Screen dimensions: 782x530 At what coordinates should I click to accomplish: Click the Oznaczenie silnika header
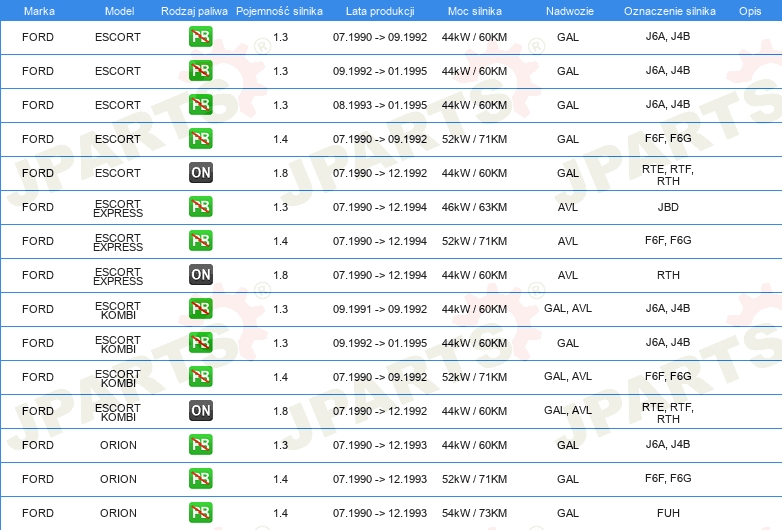pyautogui.click(x=670, y=11)
